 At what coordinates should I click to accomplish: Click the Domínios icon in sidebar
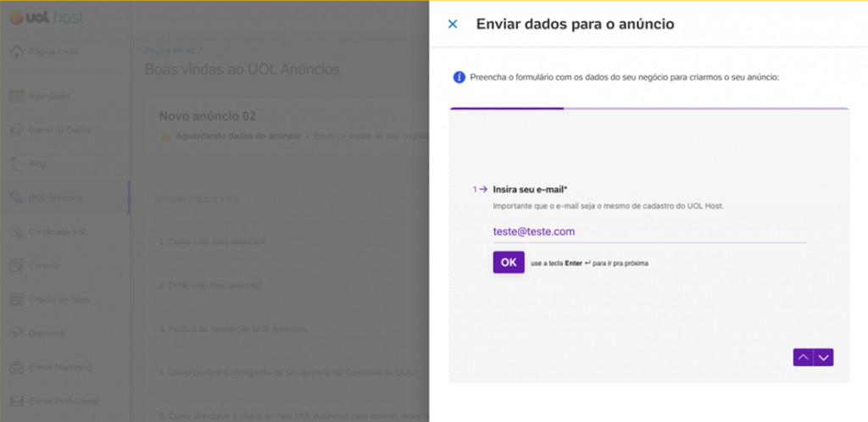17,333
